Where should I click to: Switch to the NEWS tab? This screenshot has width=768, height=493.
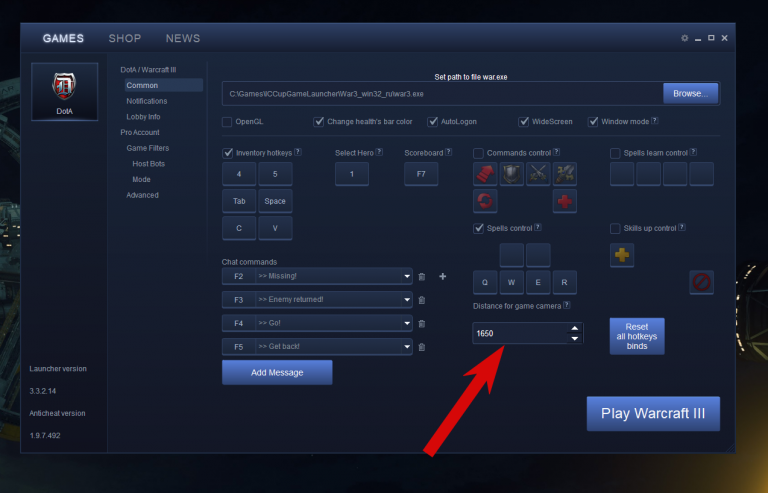point(183,38)
